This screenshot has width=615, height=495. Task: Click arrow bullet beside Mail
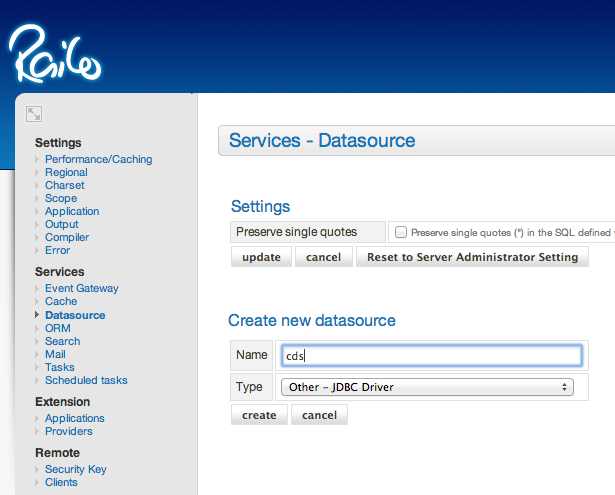(37, 354)
